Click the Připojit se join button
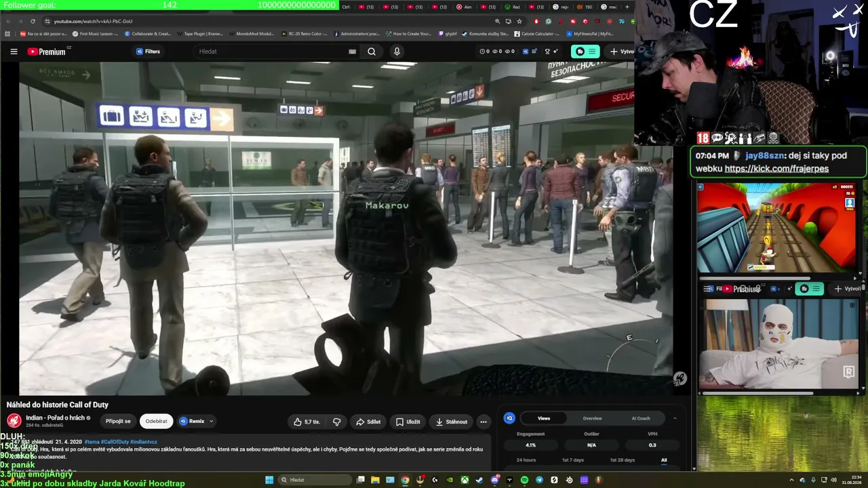The width and height of the screenshot is (868, 488). pos(118,422)
